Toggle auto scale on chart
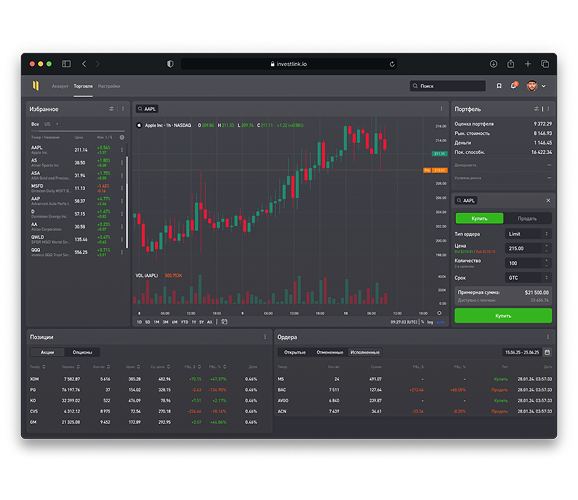This screenshot has height=500, width=578. [441, 322]
